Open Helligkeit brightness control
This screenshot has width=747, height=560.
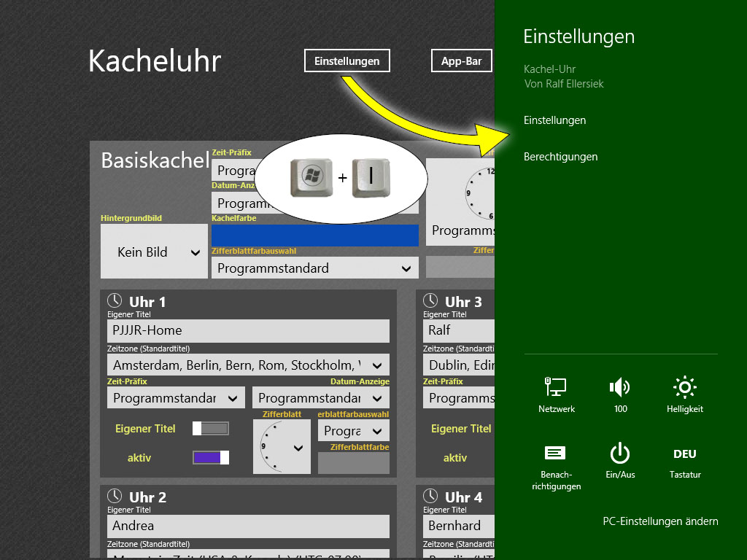pos(684,388)
